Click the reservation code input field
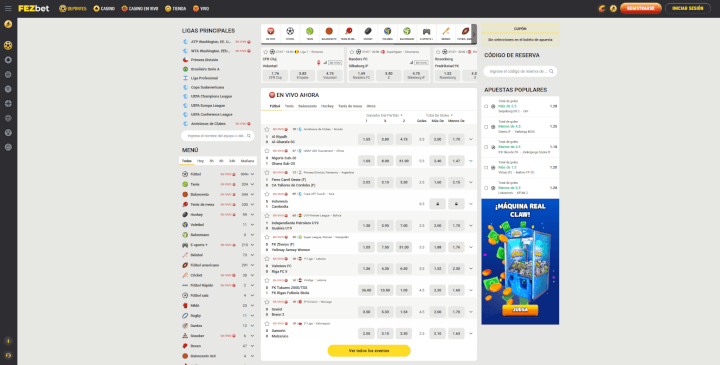Viewport: 720px width, 365px height. click(520, 71)
